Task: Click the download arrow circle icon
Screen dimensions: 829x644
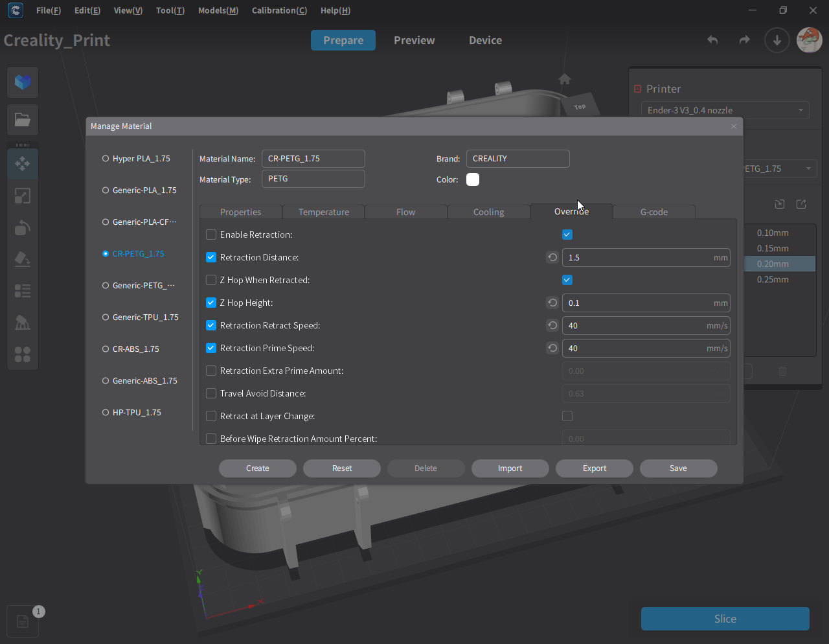Action: point(777,40)
